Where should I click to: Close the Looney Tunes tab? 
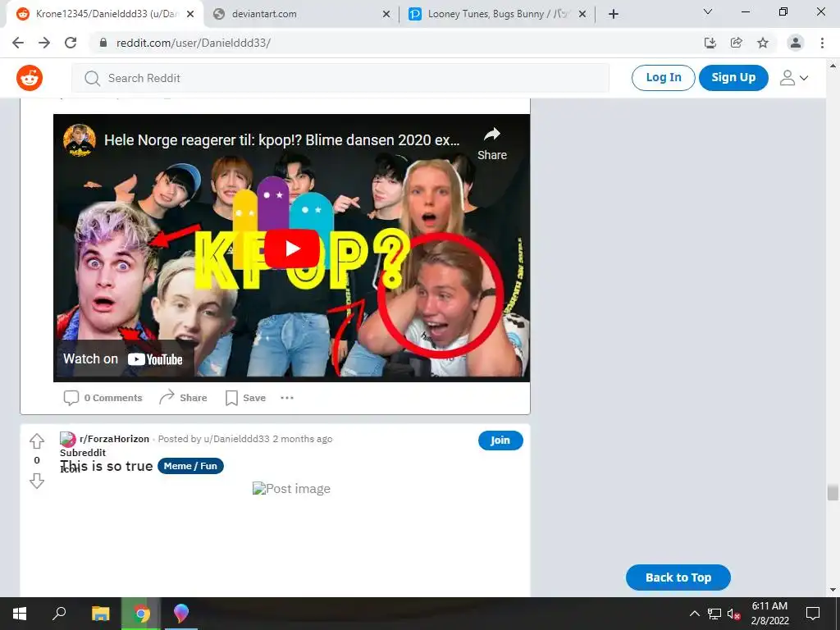click(582, 15)
